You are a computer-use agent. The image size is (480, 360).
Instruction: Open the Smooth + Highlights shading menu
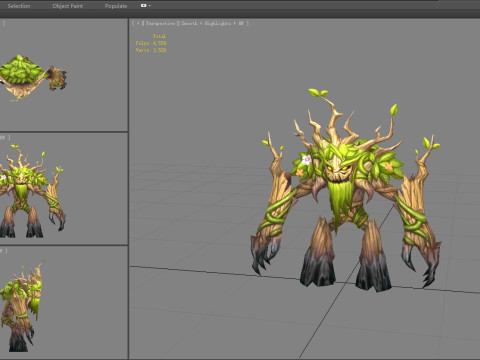[x=213, y=23]
